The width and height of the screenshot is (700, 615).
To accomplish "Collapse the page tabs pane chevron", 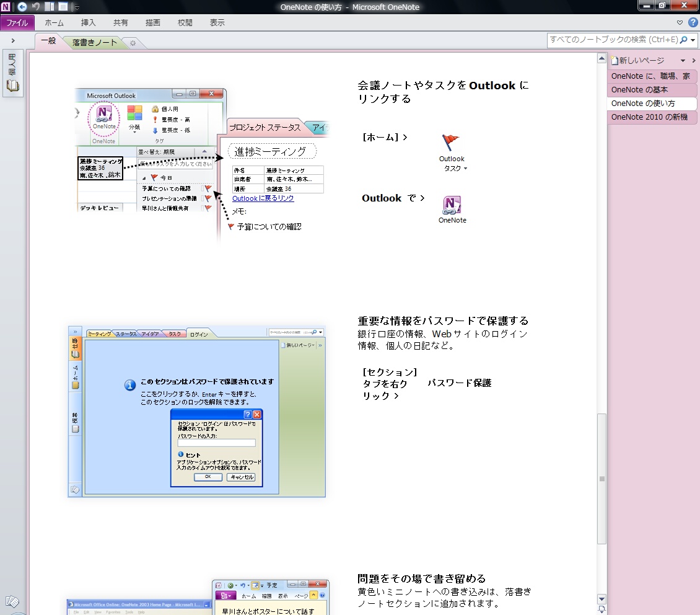I will click(694, 61).
